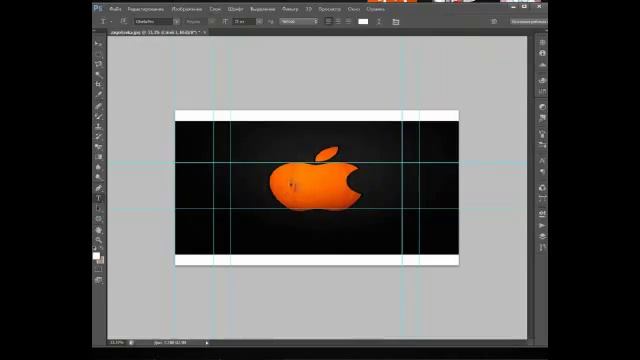
Task: Select the Eyedropper tool
Action: [x=98, y=94]
